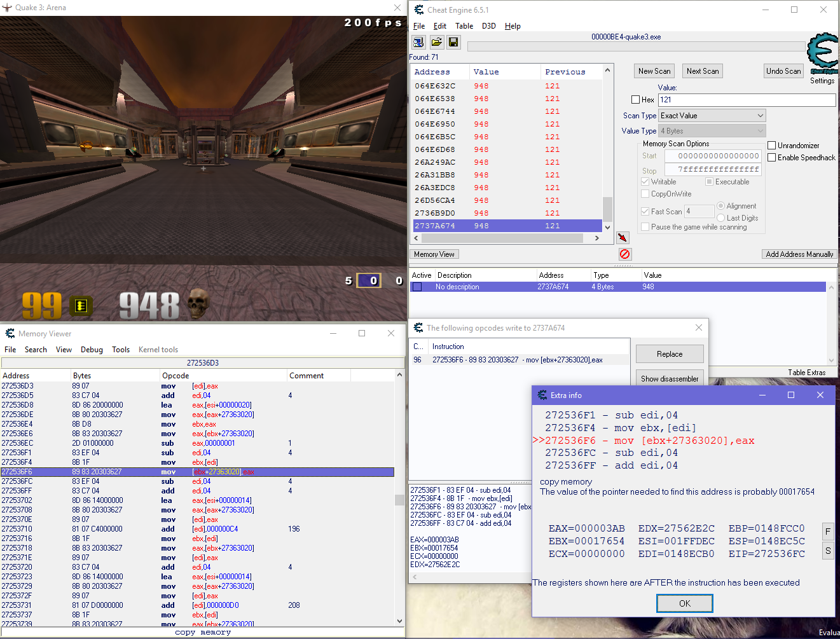Toggle the Fast Scan checkbox
This screenshot has height=639, width=840.
point(645,212)
